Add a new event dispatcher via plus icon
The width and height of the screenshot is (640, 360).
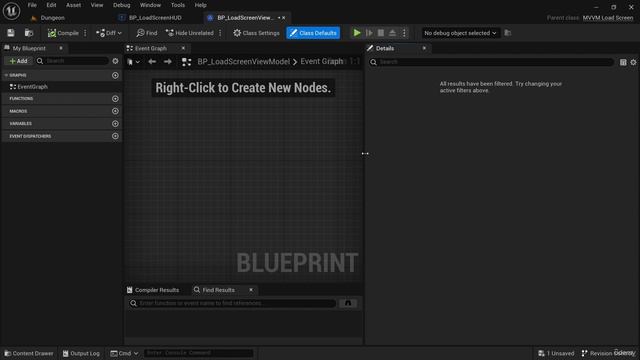[116, 136]
